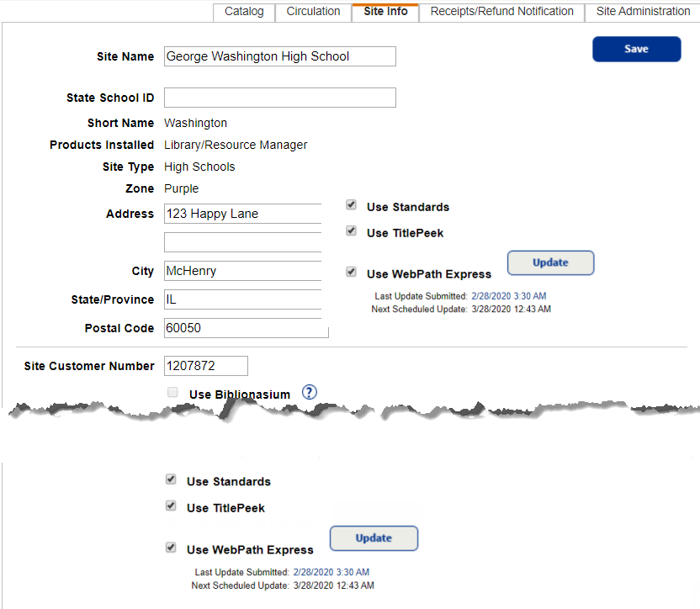Screen dimensions: 700x609
Task: Click the Address field showing 123 Happy Lane
Action: (x=242, y=214)
